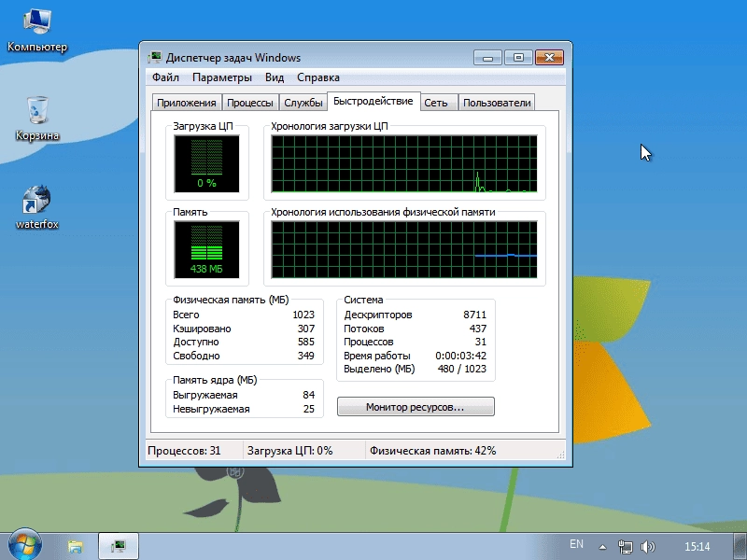
Task: Maximize the Task Manager window
Action: 518,58
